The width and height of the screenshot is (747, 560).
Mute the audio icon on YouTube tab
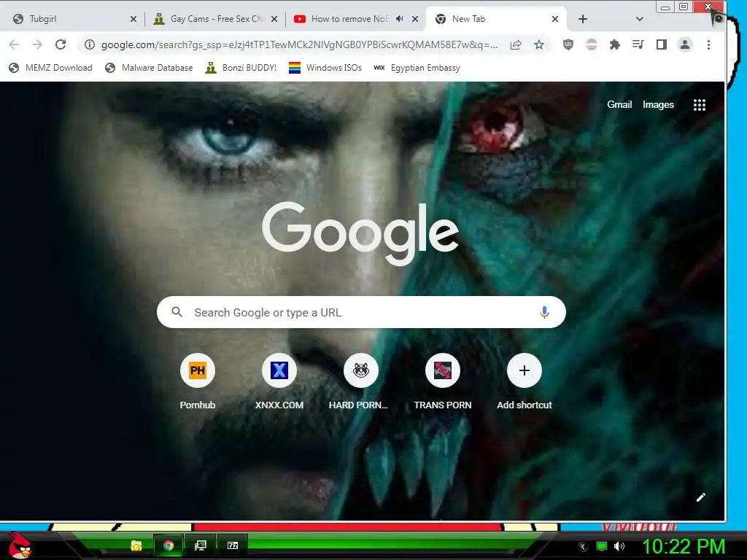[399, 18]
